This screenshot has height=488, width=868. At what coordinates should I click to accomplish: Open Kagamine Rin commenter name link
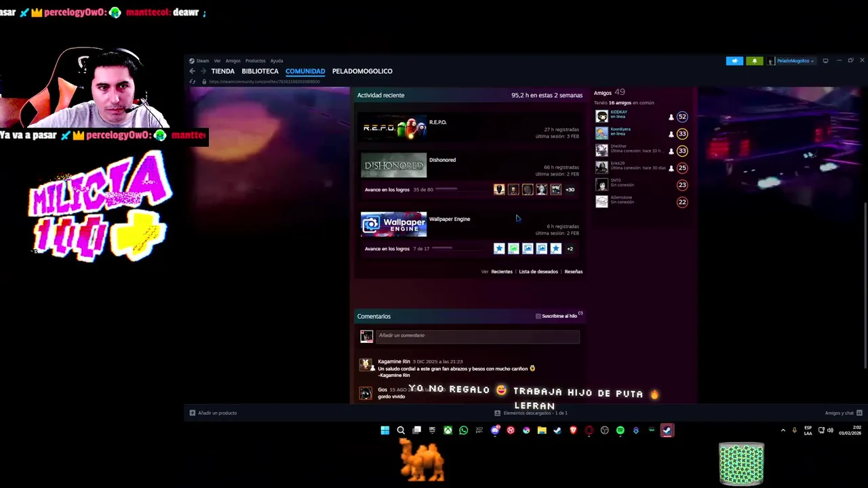[394, 361]
